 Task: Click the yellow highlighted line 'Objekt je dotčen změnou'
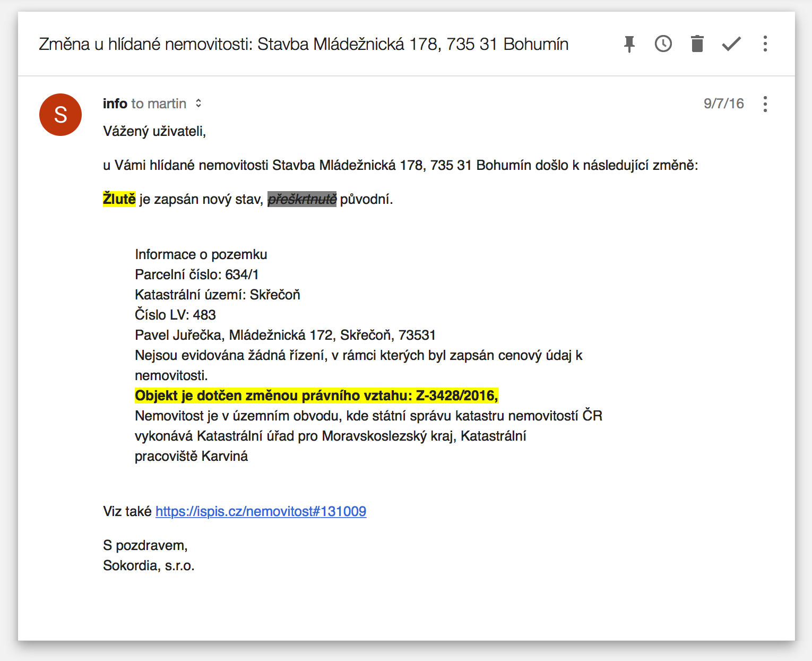click(316, 396)
